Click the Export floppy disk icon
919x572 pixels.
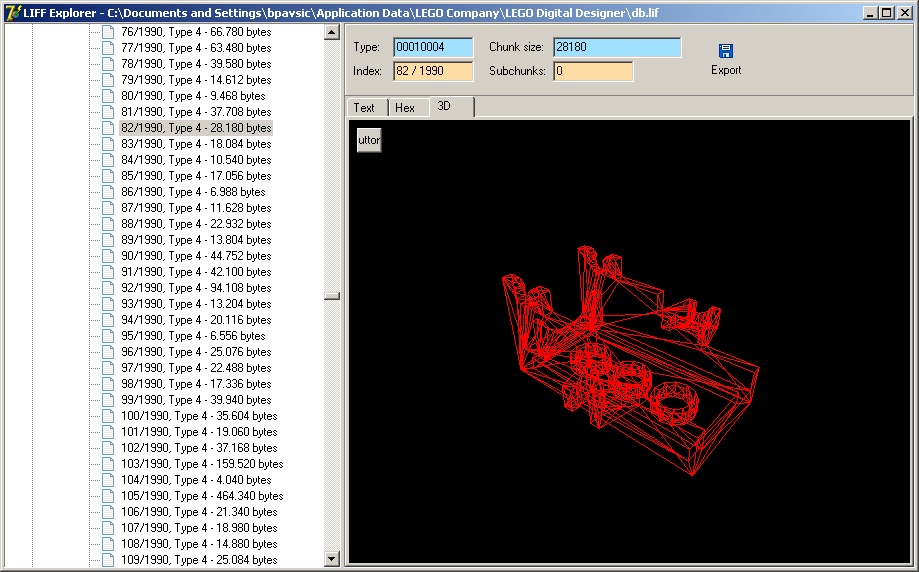tap(726, 51)
